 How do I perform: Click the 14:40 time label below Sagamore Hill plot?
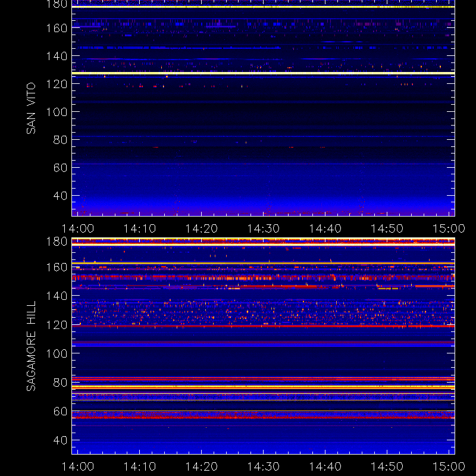pos(325,466)
